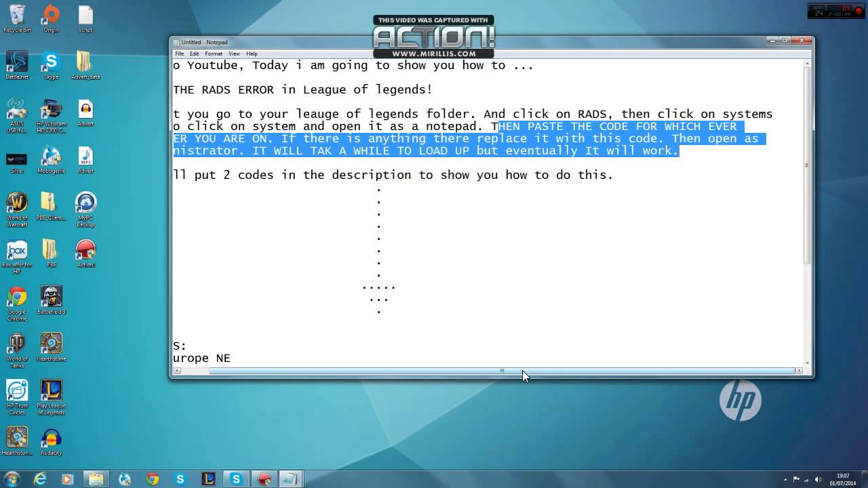Open Battle.net desktop shortcut
868x488 pixels.
17,65
